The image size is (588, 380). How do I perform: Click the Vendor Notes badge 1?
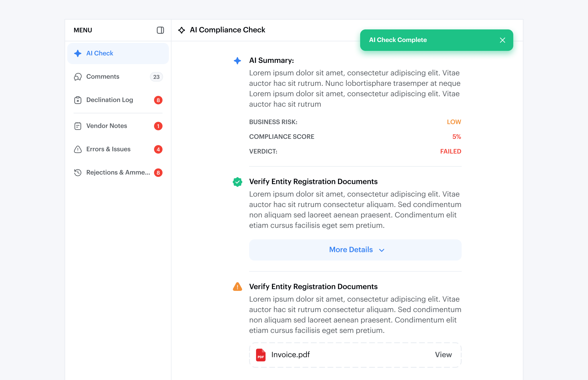[158, 126]
